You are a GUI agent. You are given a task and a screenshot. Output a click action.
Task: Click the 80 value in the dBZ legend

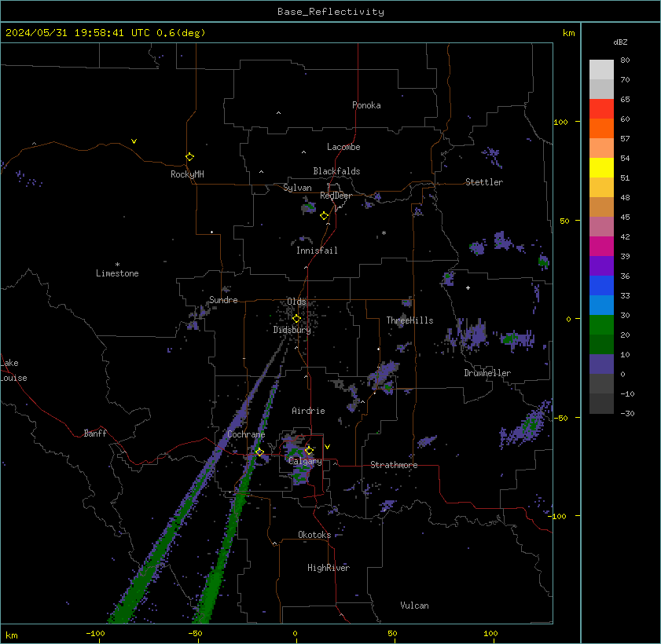pyautogui.click(x=625, y=60)
